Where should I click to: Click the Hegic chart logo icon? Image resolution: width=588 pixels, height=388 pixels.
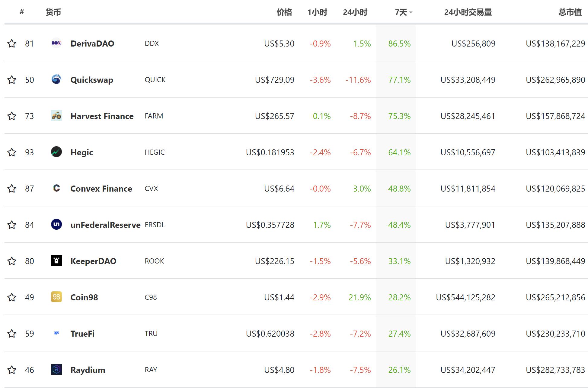coord(56,152)
